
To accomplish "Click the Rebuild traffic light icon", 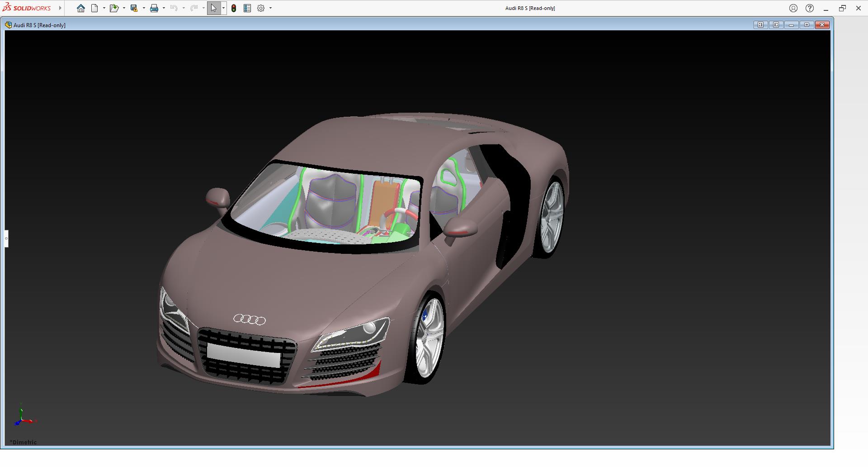I will click(234, 8).
